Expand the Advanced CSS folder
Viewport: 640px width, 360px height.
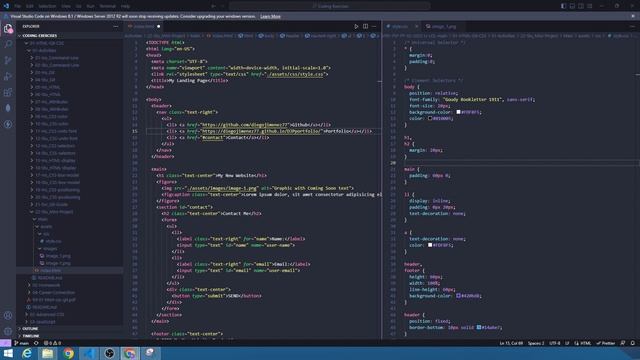46,315
